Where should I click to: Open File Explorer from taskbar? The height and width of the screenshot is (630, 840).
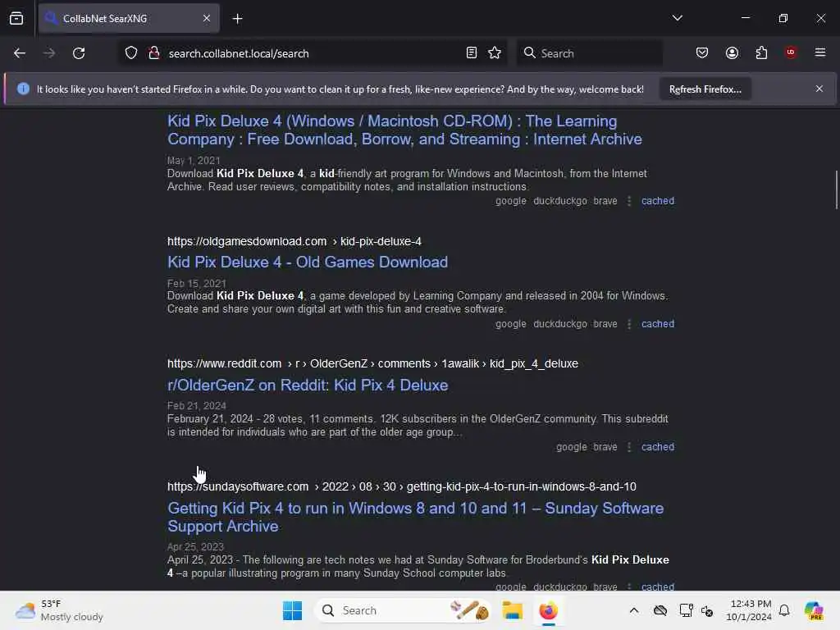pyautogui.click(x=512, y=610)
